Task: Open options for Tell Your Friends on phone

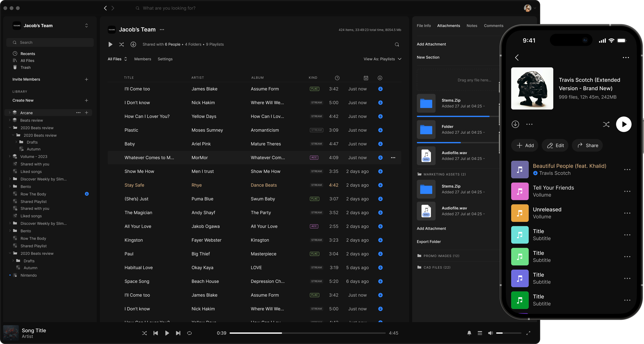Action: 627,191
